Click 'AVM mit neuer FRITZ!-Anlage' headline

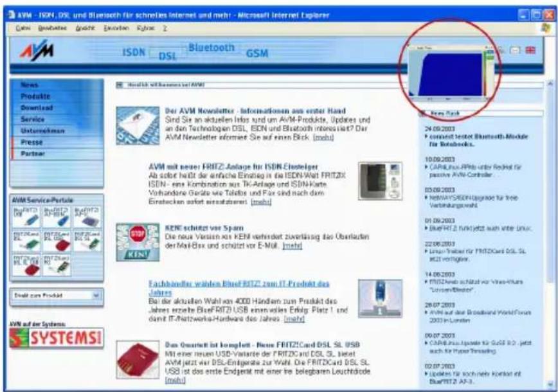click(x=233, y=166)
